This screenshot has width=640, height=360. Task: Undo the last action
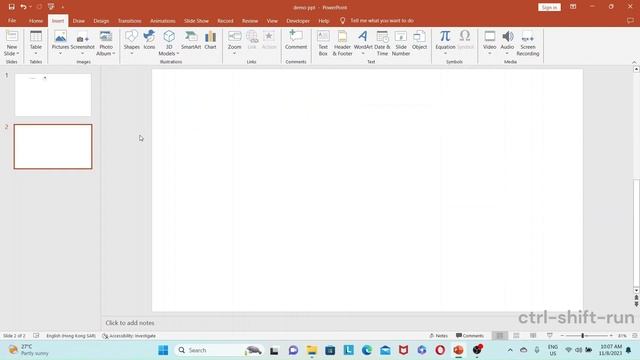[x=23, y=7]
